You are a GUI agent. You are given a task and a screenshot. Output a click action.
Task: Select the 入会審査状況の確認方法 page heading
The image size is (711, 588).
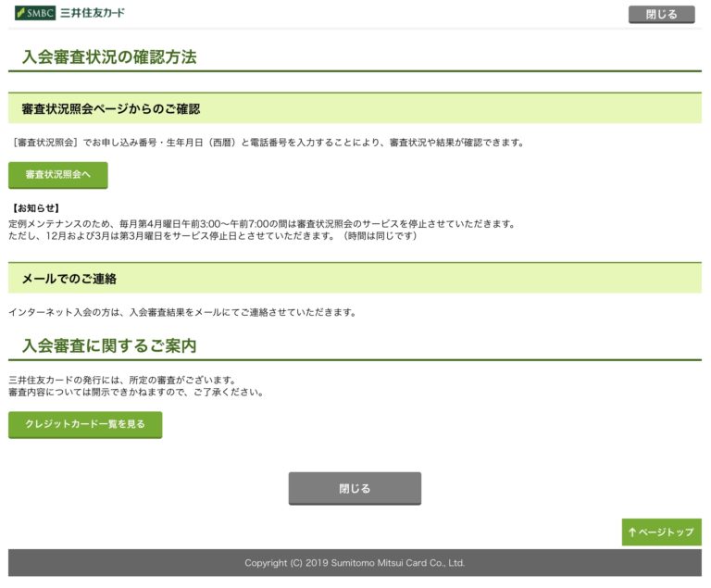pos(109,57)
